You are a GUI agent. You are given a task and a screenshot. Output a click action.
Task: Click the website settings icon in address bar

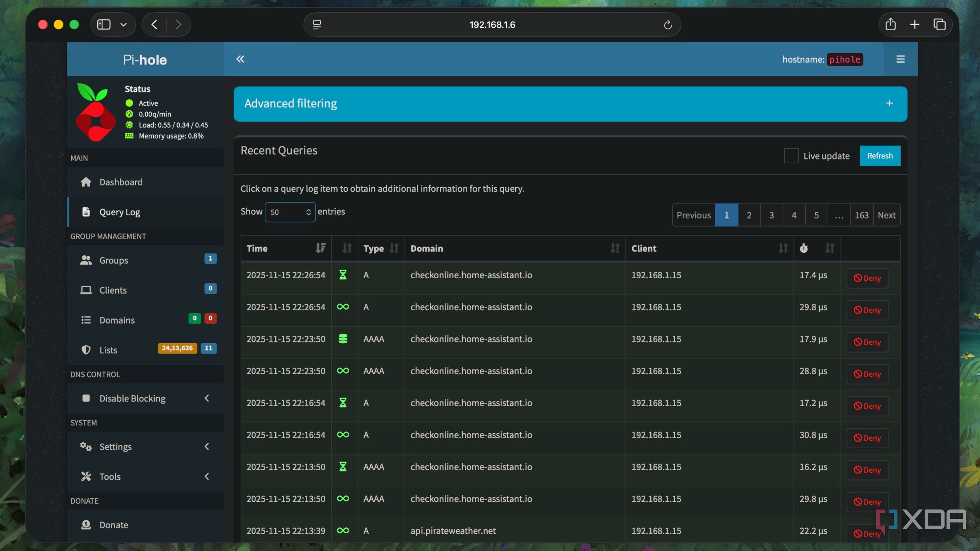(x=317, y=25)
